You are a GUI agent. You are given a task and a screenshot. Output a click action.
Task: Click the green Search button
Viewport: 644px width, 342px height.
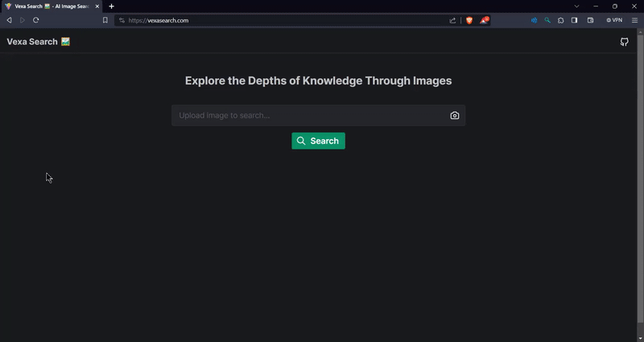318,141
